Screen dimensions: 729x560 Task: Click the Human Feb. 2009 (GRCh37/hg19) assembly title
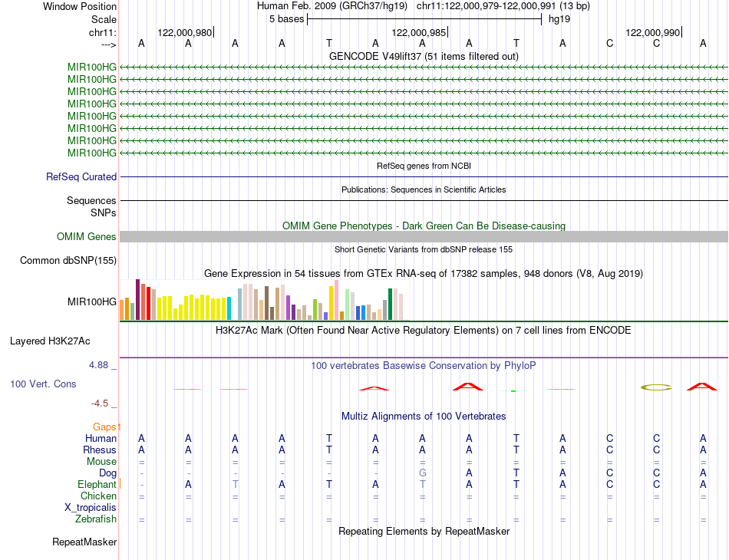[332, 6]
